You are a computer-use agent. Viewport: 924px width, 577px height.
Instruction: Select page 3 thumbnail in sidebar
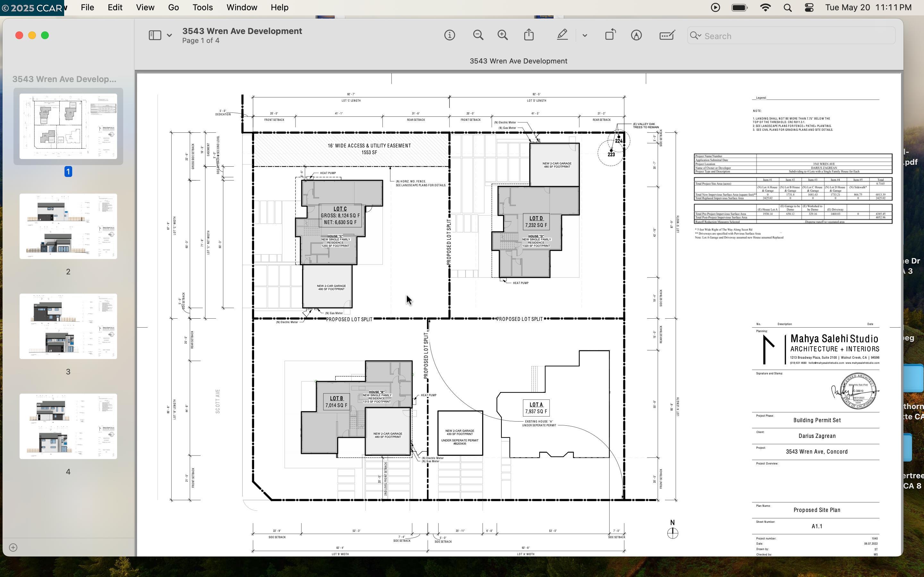click(x=68, y=326)
